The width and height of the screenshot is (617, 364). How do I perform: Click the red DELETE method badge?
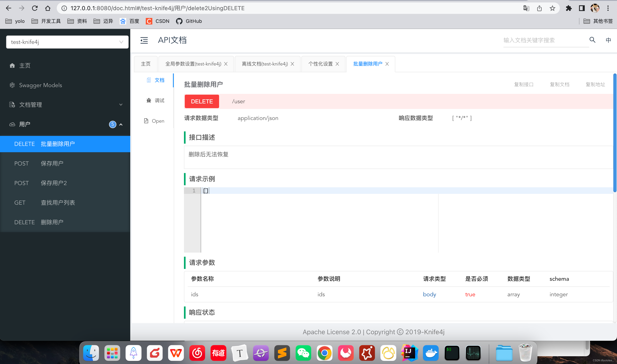[202, 101]
